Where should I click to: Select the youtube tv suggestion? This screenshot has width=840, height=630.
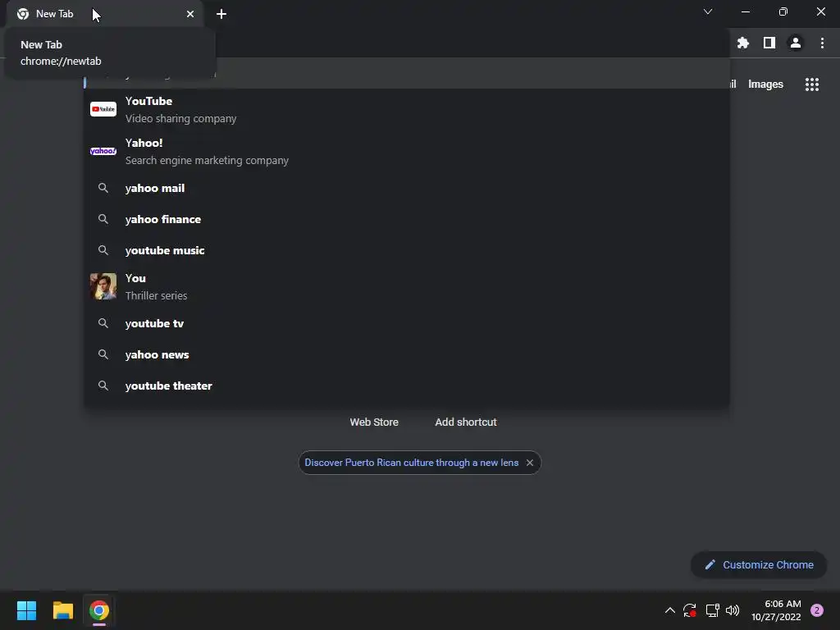coord(406,323)
